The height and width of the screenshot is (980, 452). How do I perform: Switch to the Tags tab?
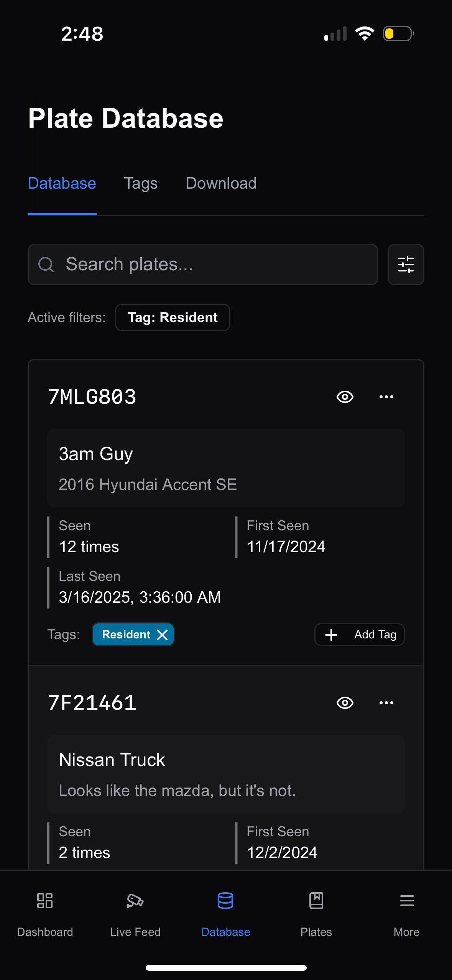[x=141, y=184]
